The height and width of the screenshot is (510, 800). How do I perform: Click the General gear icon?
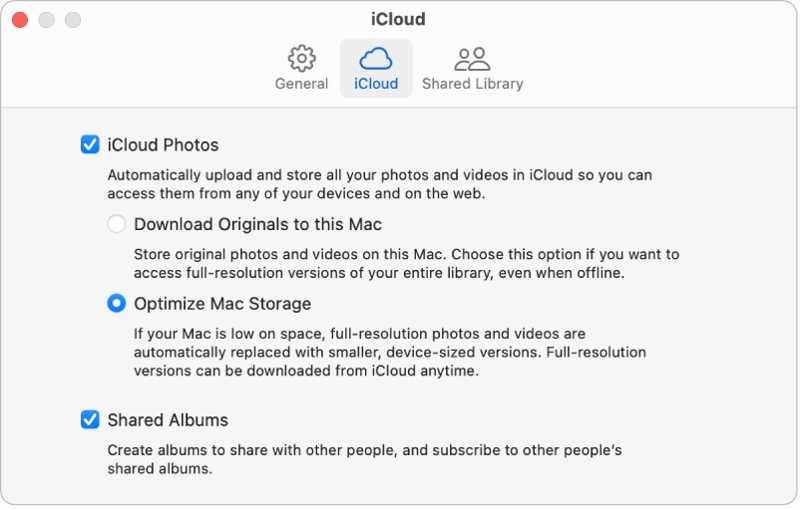tap(301, 58)
